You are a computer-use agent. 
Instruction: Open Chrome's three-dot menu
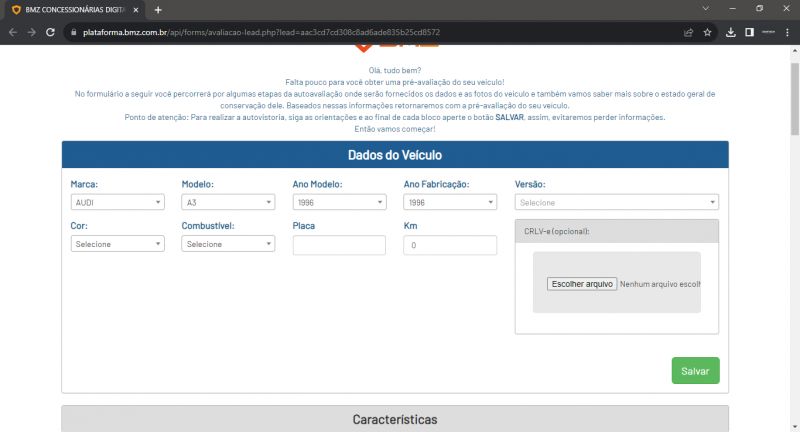pos(788,32)
